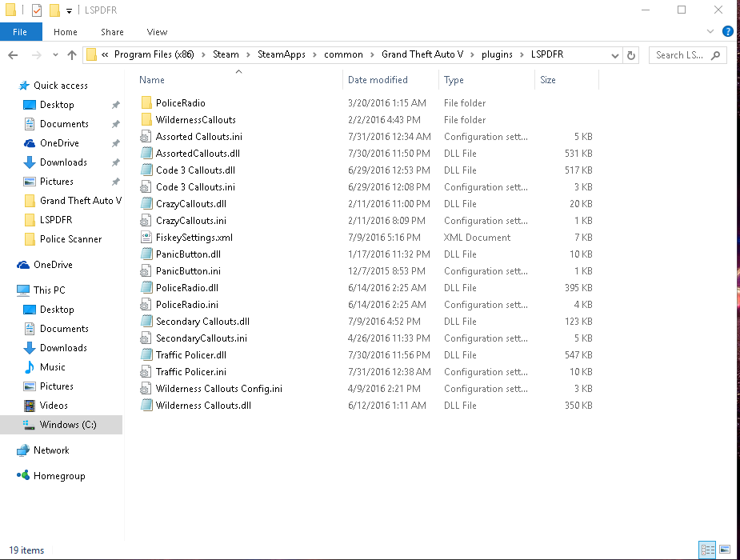Select Code 3 Callouts.ini file name
The image size is (740, 560).
click(195, 187)
